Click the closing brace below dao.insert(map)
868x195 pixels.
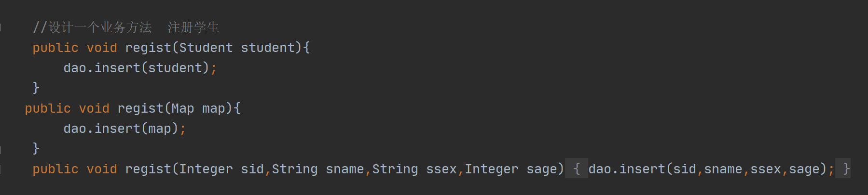click(36, 148)
